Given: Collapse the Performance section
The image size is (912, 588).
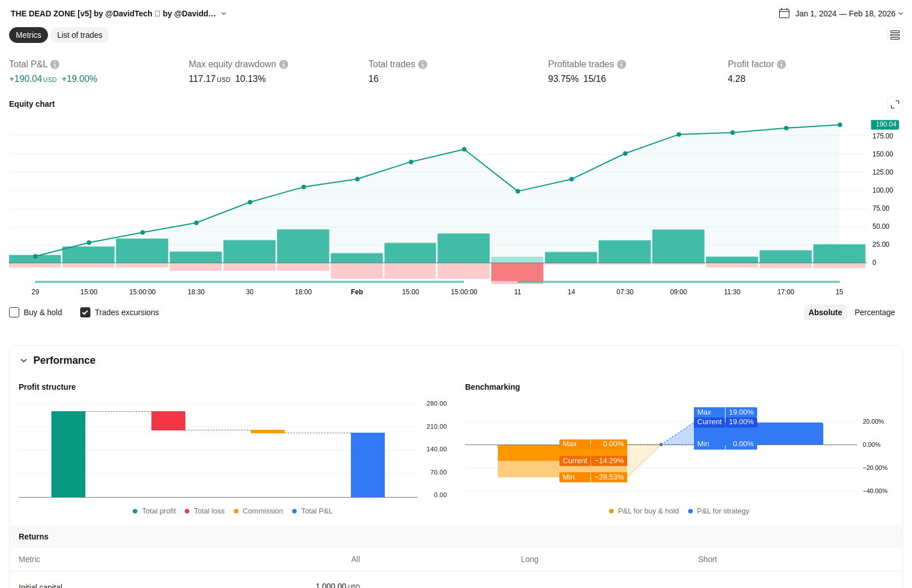Looking at the screenshot, I should [24, 360].
